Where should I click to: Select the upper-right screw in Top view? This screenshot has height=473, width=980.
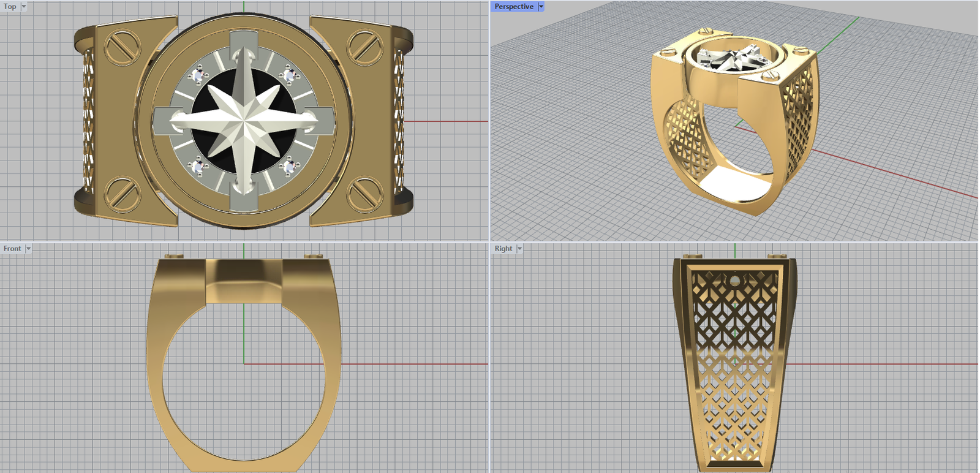click(365, 47)
